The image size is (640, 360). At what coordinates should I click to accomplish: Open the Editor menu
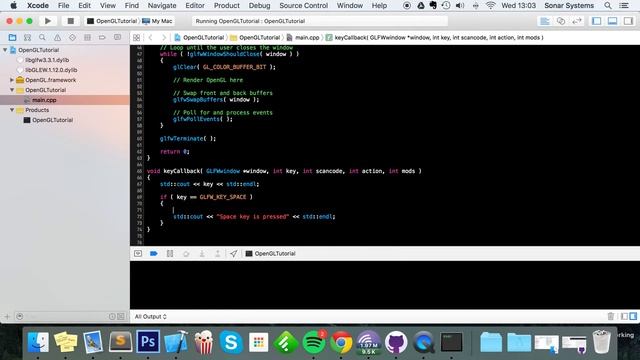tap(195, 6)
